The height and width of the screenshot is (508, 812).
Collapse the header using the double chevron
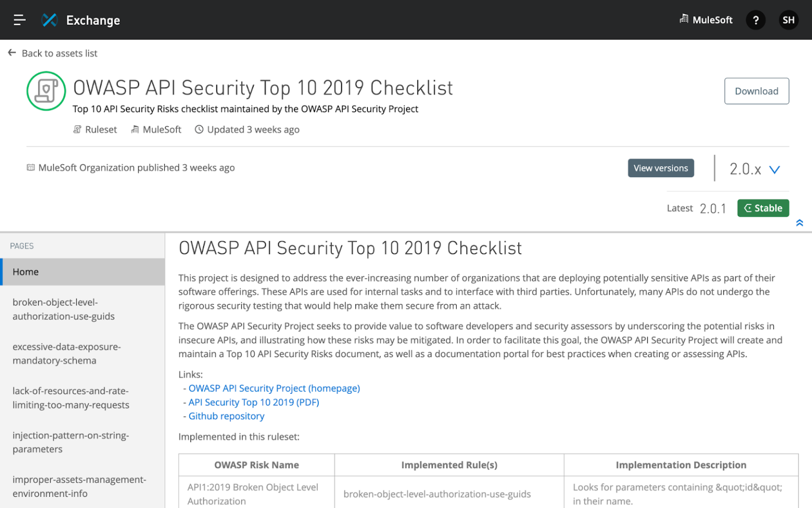[799, 223]
